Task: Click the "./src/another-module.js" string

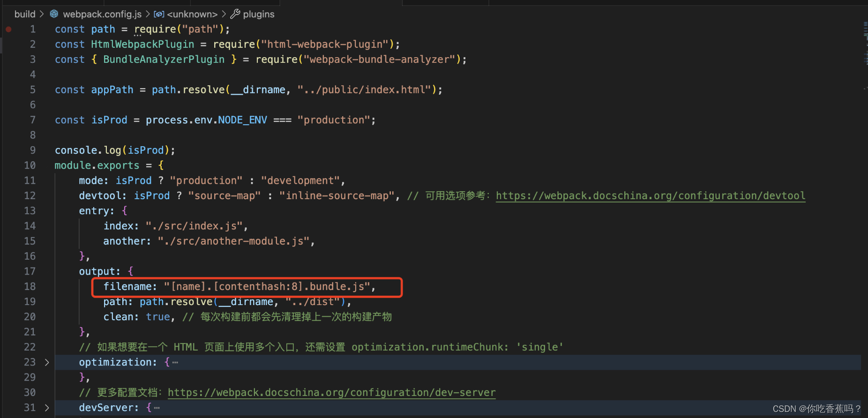Action: tap(233, 241)
